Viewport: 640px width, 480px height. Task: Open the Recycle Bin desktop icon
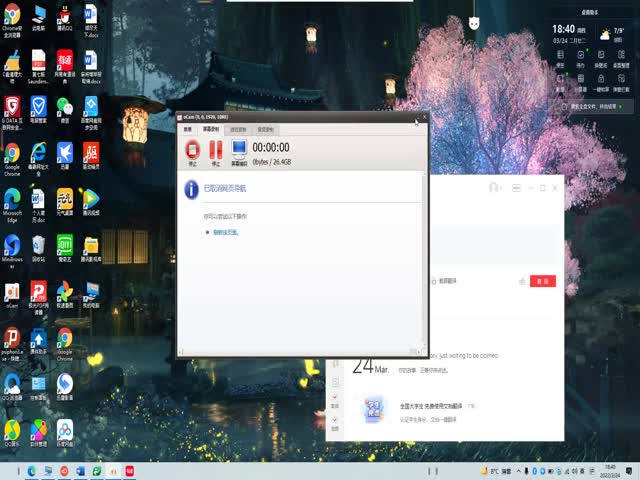(x=38, y=245)
